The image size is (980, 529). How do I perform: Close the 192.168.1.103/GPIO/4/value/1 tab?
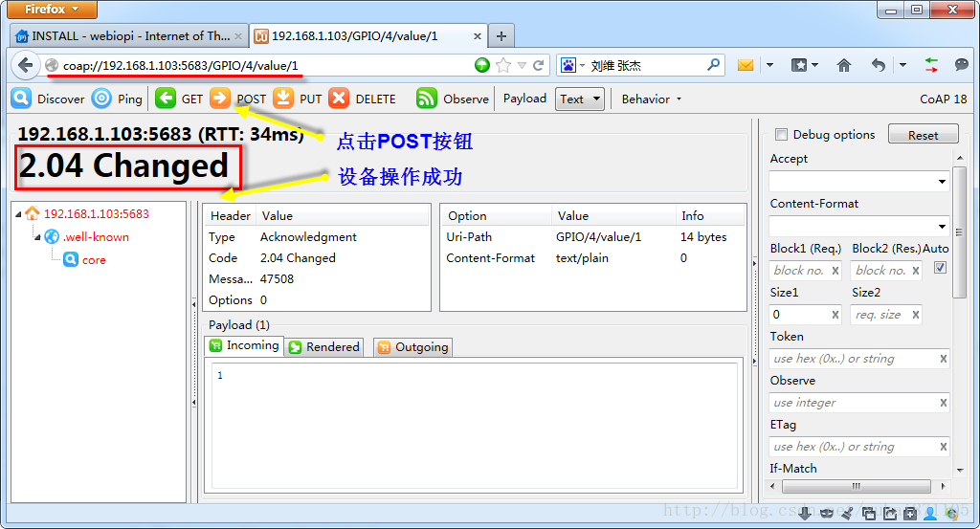pyautogui.click(x=477, y=36)
